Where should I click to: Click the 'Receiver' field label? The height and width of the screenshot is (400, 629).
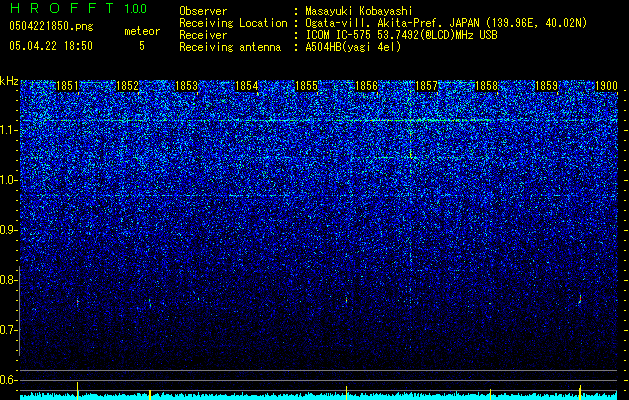point(203,35)
